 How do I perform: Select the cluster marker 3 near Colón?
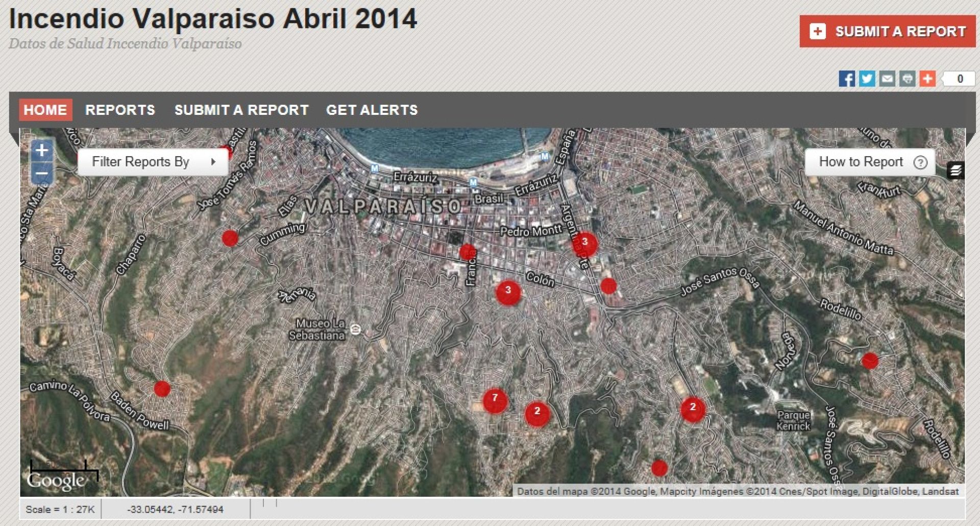508,292
